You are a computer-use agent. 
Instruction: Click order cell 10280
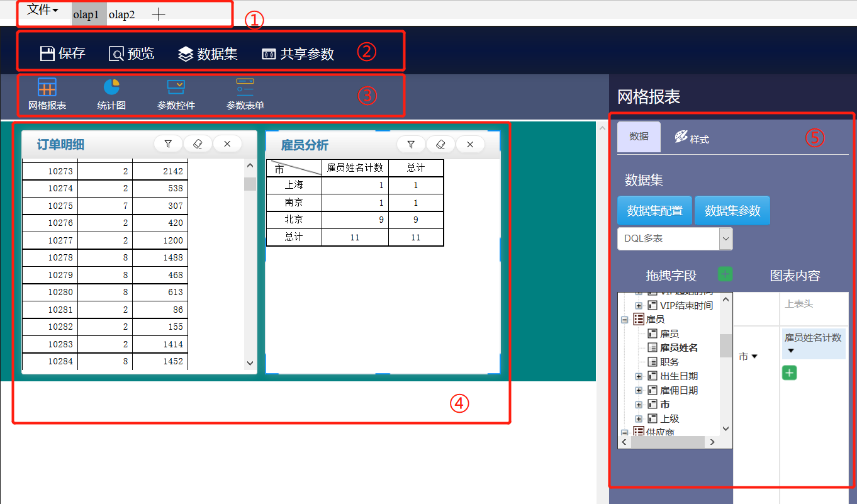(x=50, y=292)
